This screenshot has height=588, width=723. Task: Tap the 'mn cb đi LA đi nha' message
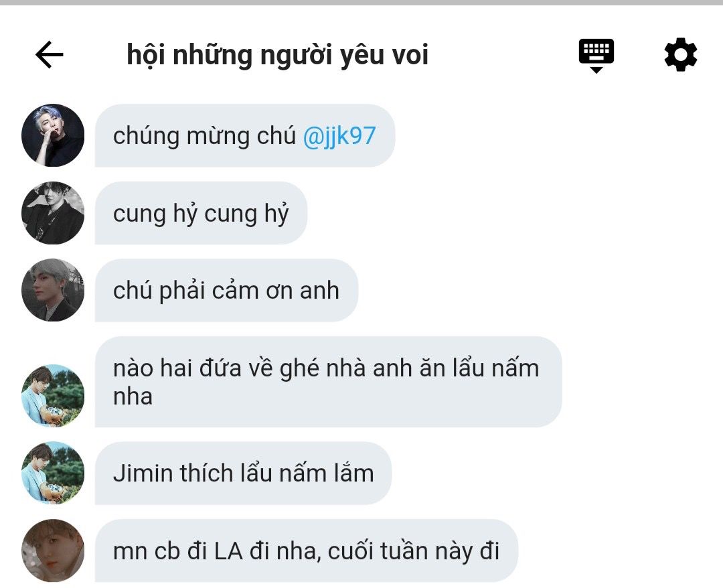tap(307, 550)
